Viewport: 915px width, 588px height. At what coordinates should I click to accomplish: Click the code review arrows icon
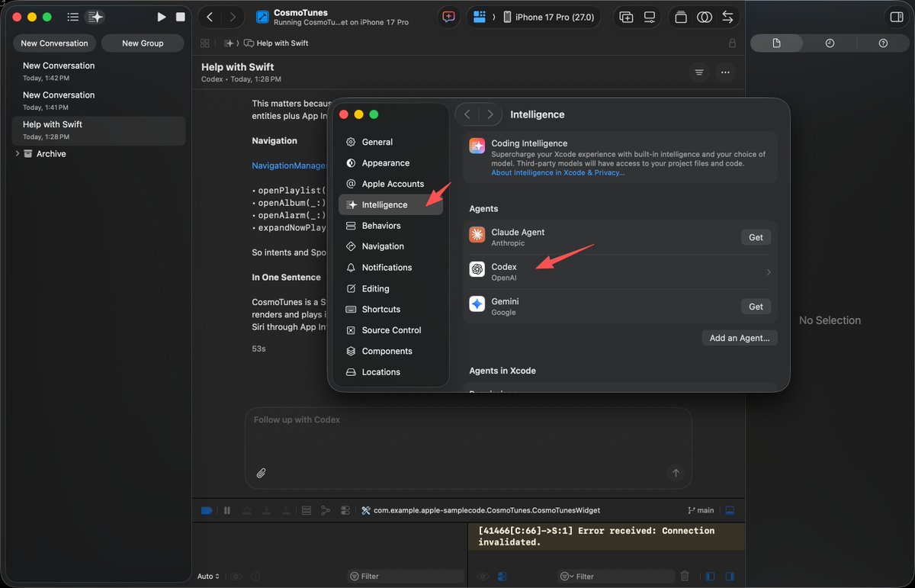pos(728,17)
